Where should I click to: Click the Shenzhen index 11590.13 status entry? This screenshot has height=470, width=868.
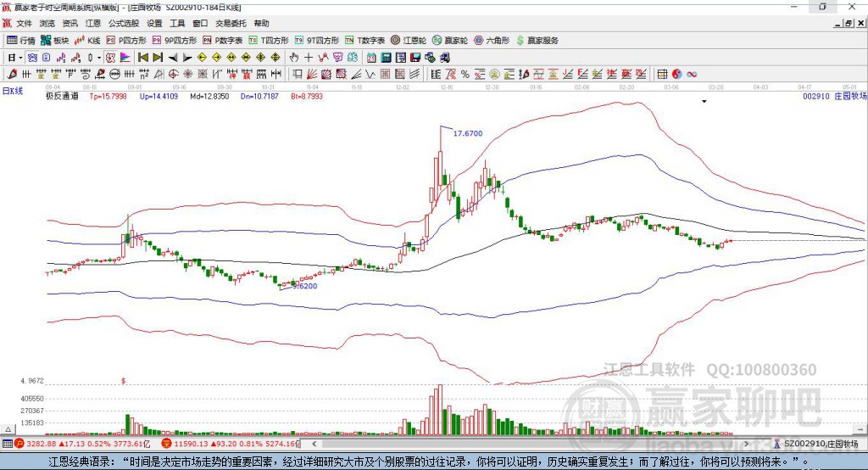click(231, 444)
